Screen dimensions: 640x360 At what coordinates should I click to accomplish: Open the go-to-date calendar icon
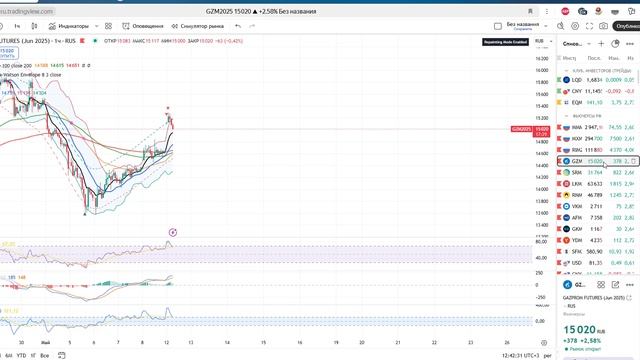[61, 356]
